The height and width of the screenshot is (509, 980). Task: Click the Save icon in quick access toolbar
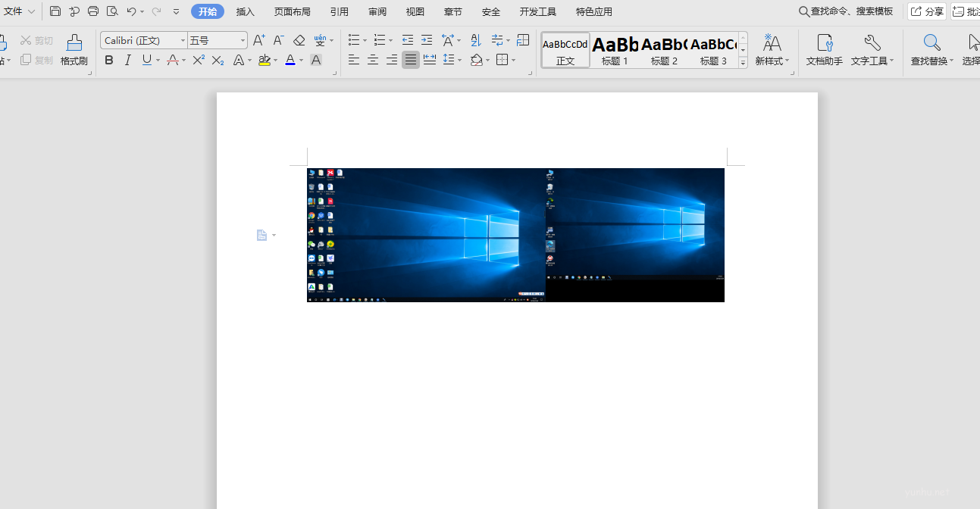[55, 11]
